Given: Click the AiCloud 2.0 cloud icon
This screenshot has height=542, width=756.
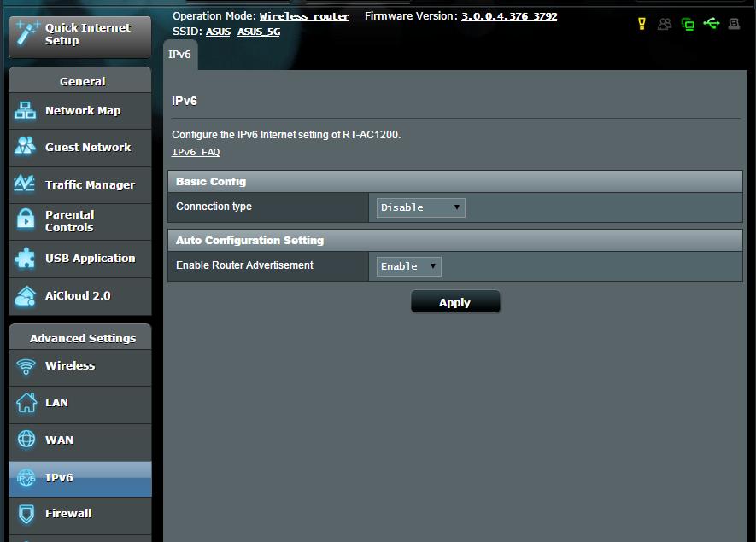Looking at the screenshot, I should pos(25,296).
